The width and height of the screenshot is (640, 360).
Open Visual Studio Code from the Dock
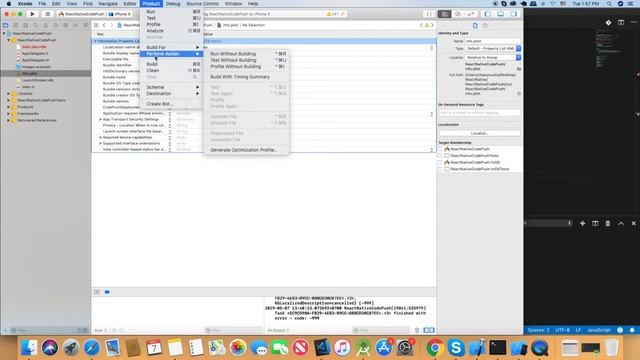click(x=322, y=348)
